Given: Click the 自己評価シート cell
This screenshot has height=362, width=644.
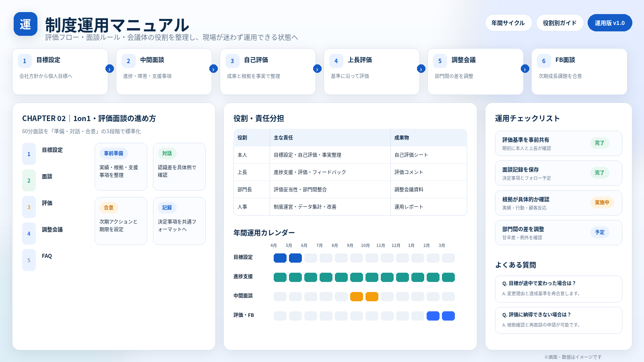Looking at the screenshot, I should [x=429, y=155].
